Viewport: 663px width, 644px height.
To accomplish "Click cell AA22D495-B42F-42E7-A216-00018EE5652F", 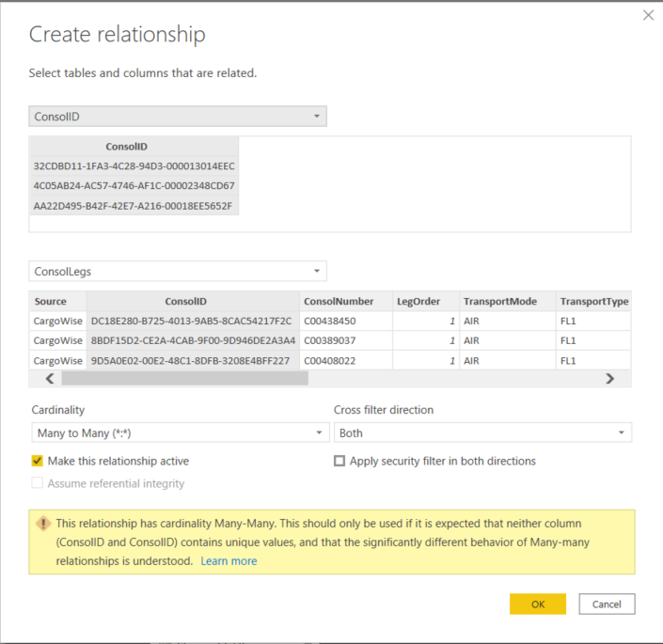I will point(134,206).
